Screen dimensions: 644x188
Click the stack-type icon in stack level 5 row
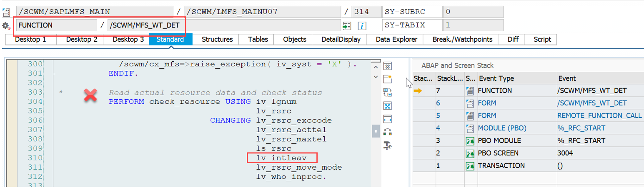[470, 115]
